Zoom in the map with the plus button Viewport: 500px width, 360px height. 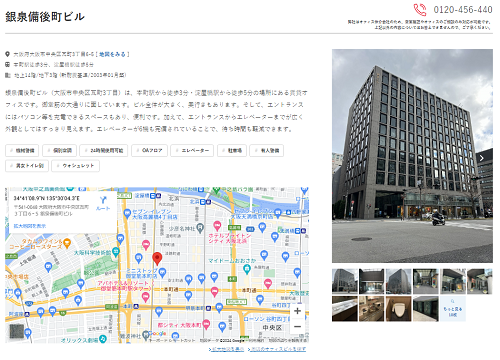297,311
